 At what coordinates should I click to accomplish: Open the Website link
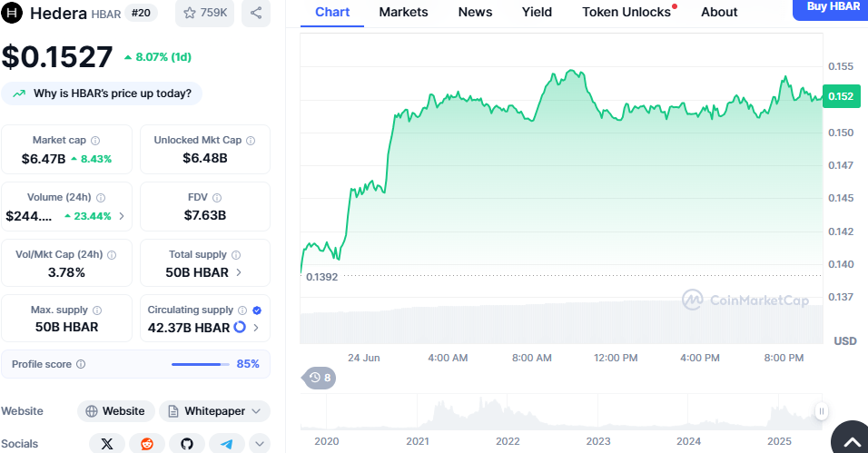point(116,411)
